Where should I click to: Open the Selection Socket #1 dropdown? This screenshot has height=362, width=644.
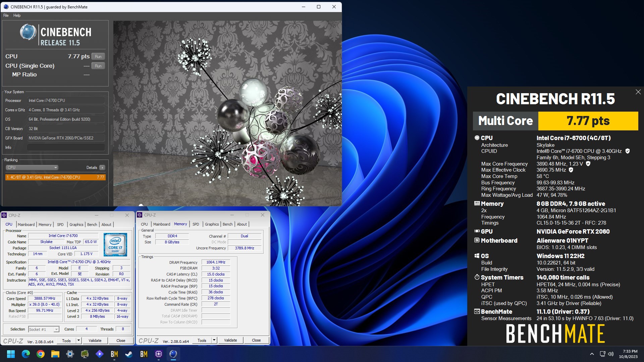tap(44, 329)
